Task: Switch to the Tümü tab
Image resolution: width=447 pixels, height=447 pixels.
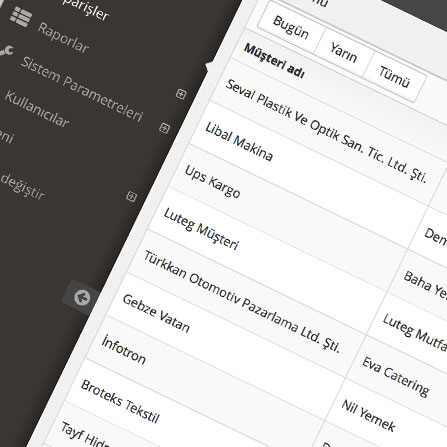Action: pyautogui.click(x=394, y=77)
